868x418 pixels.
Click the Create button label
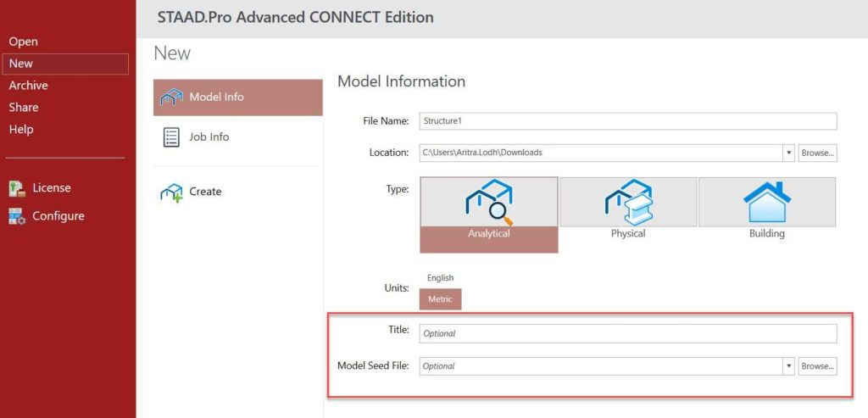click(205, 192)
